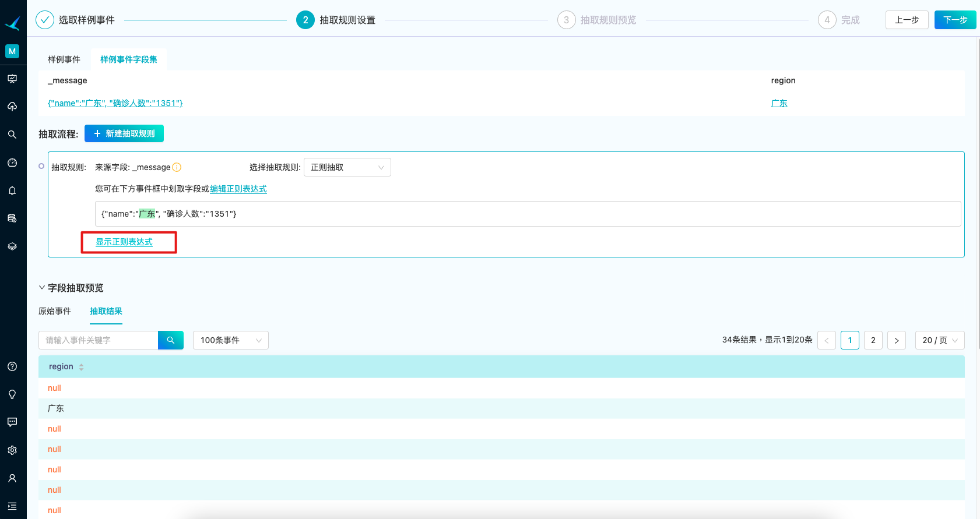This screenshot has width=980, height=519.
Task: Click the 下一步 button
Action: (x=956, y=20)
